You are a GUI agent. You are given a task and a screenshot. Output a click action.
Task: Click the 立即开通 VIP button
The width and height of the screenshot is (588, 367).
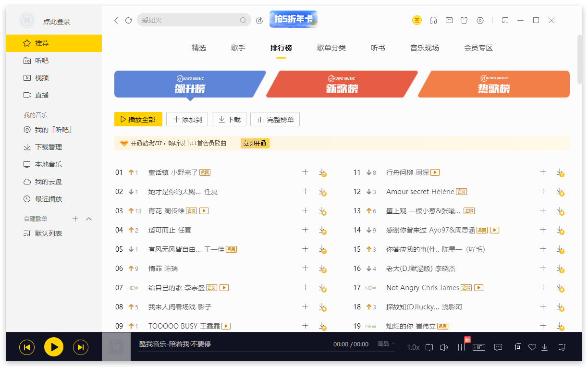click(255, 143)
